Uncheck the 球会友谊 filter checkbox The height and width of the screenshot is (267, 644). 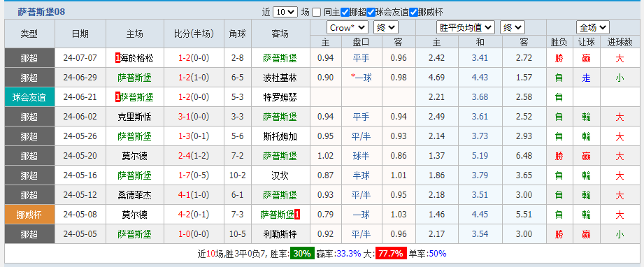coord(371,13)
